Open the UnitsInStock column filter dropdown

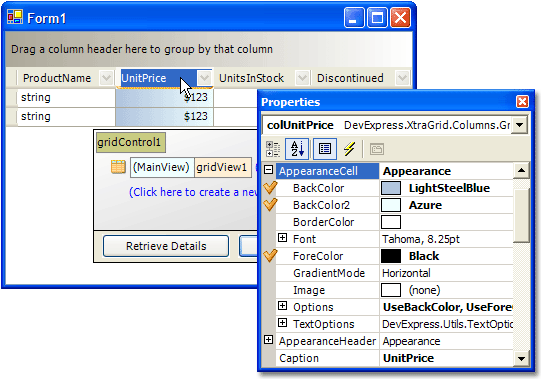(302, 78)
